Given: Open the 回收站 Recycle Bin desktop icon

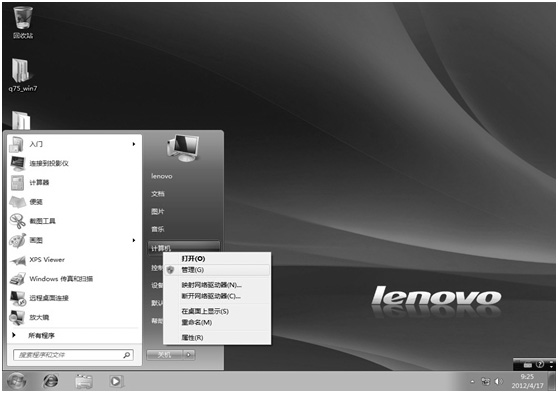Looking at the screenshot, I should click(x=23, y=22).
